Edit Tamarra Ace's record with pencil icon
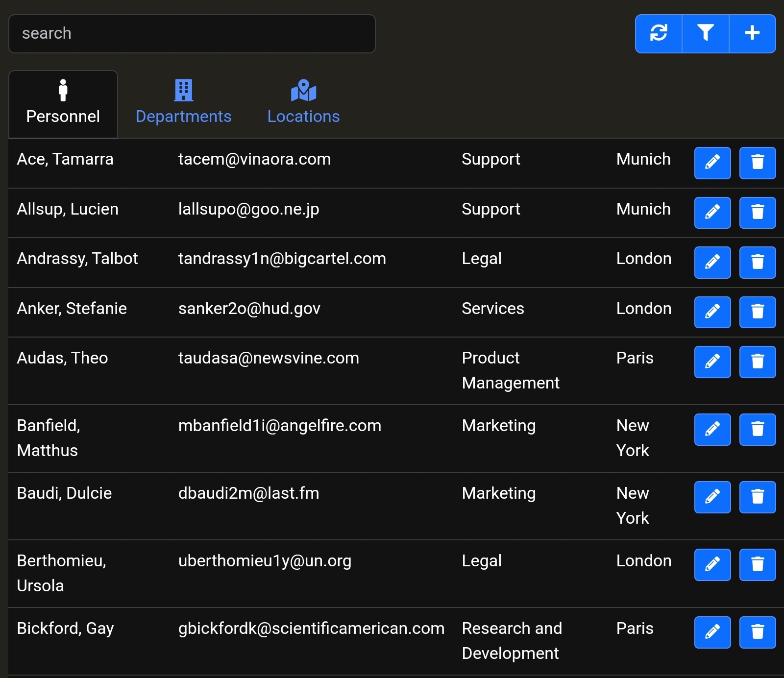The width and height of the screenshot is (784, 678). (x=712, y=163)
